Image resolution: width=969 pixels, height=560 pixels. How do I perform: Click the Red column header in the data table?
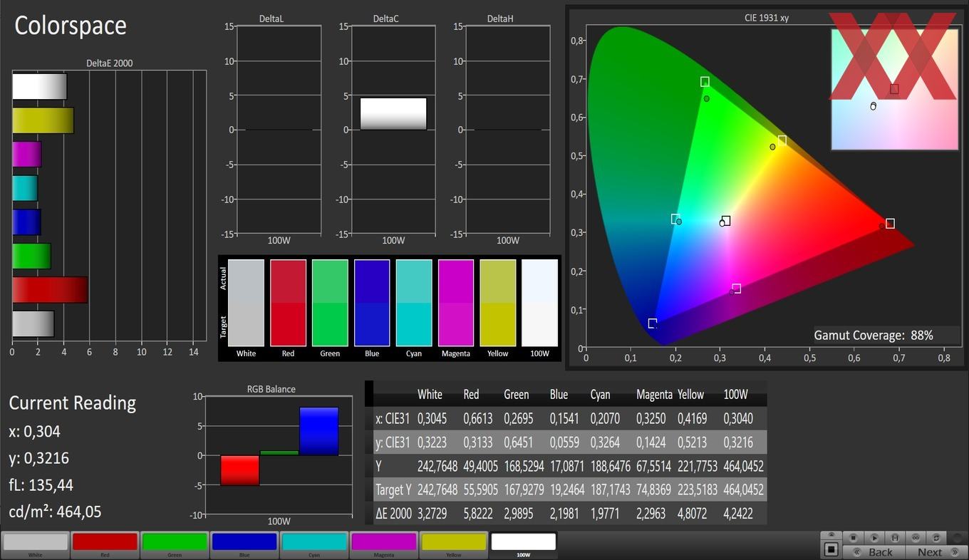(471, 394)
